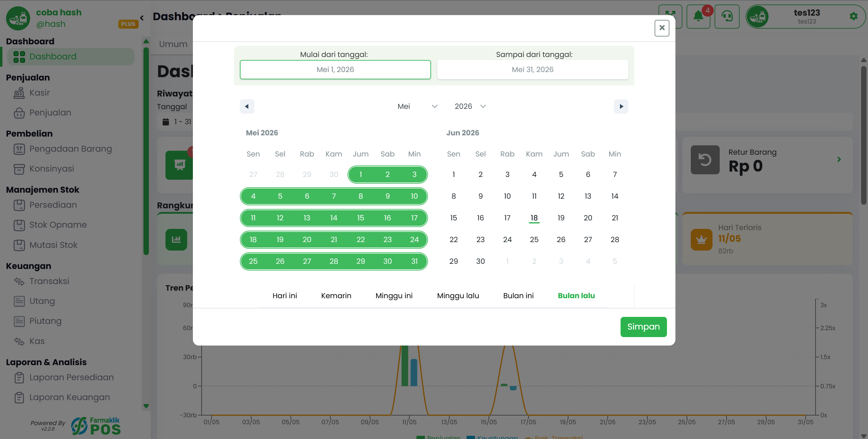Pick June 18 in the Jun 2026 calendar
The height and width of the screenshot is (439, 868).
(534, 218)
